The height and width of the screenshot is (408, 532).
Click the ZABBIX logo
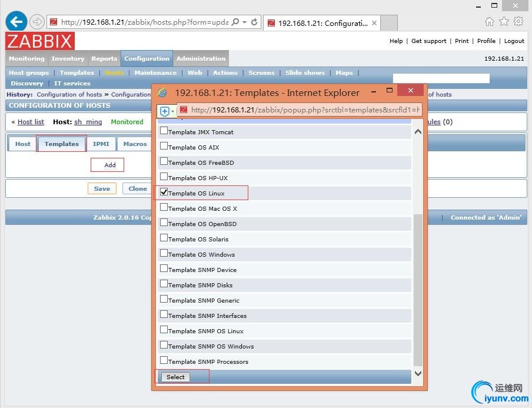(40, 41)
